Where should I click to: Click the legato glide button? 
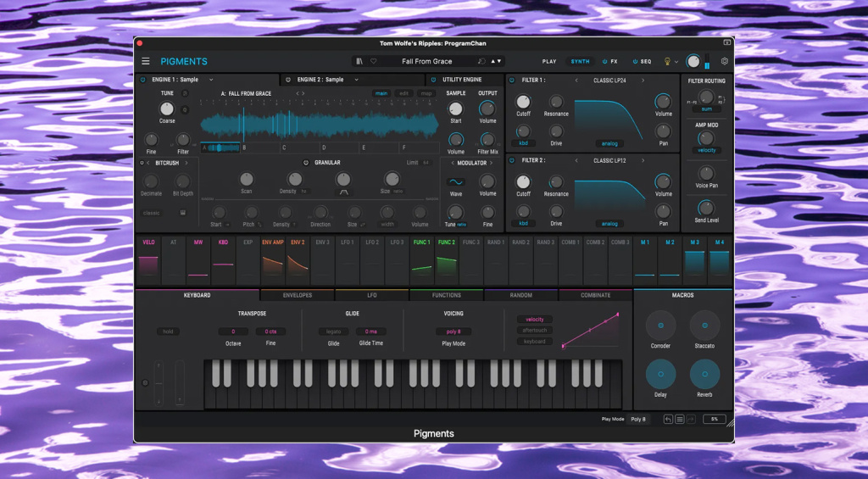pos(333,331)
